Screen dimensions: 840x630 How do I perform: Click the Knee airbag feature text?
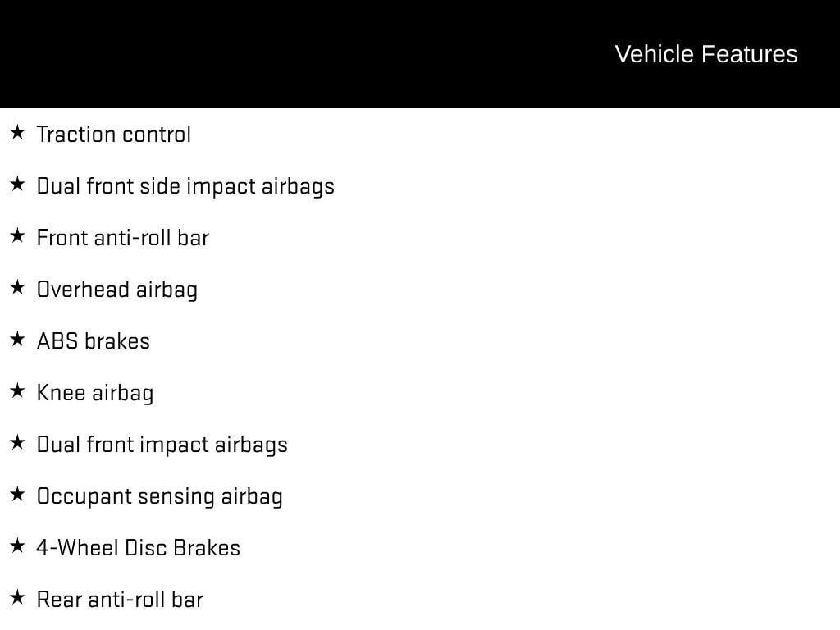tap(95, 393)
